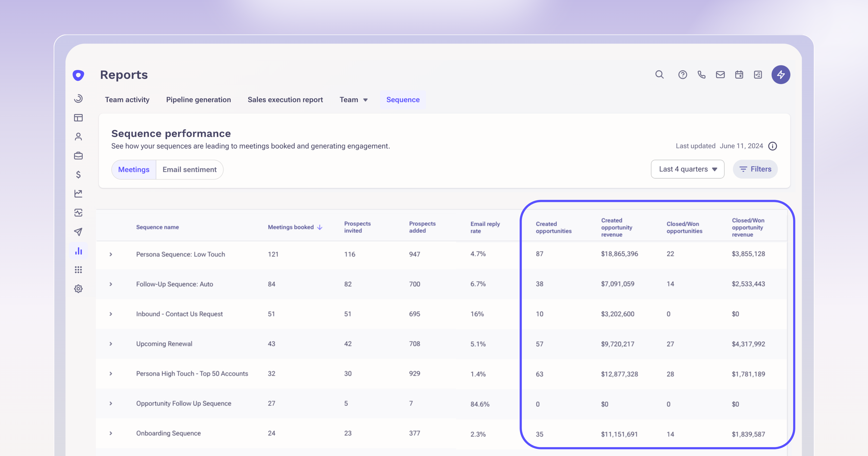Select the Meetings toggle
This screenshot has width=868, height=456.
(133, 170)
